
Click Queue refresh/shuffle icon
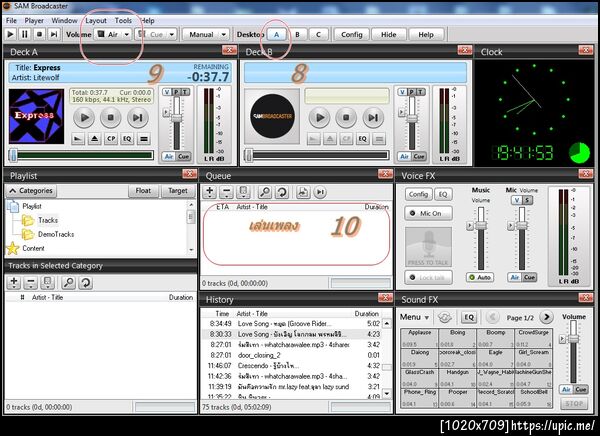(x=282, y=192)
